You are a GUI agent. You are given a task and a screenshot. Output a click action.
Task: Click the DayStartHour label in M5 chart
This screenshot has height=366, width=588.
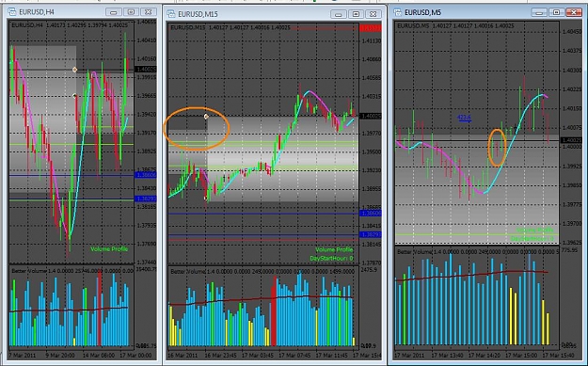(x=532, y=238)
